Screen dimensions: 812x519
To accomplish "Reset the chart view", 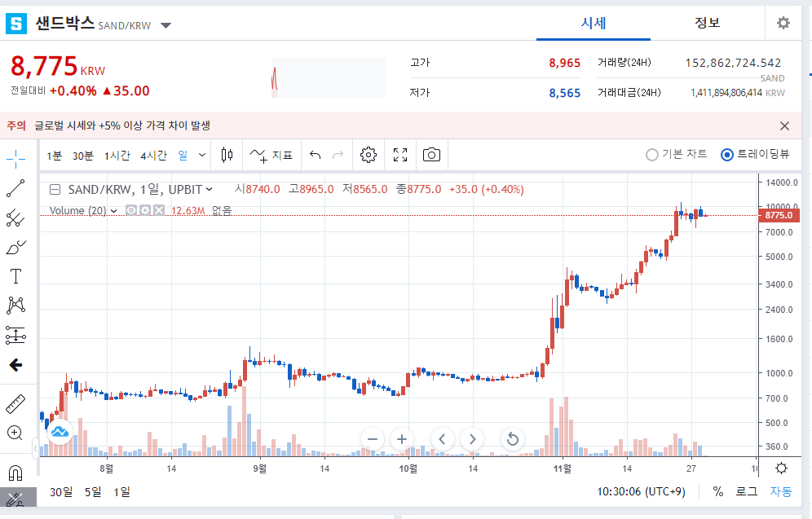I will tap(512, 439).
